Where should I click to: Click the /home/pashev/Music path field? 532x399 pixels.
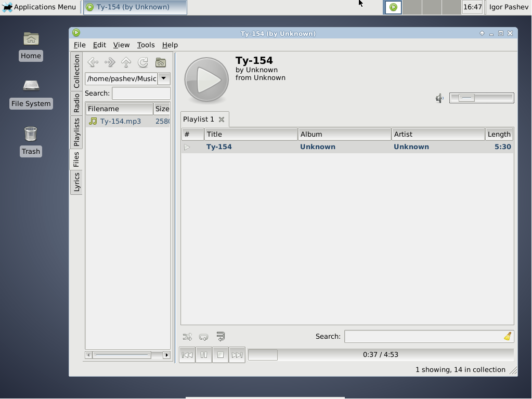point(122,78)
